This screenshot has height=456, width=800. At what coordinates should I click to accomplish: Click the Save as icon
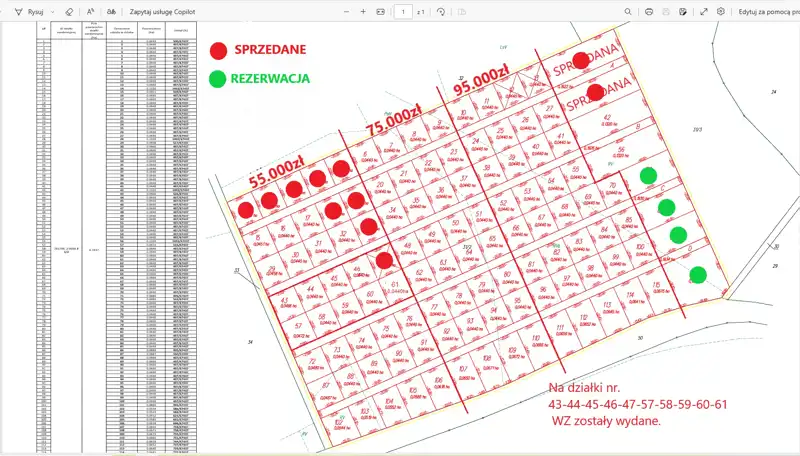click(682, 11)
